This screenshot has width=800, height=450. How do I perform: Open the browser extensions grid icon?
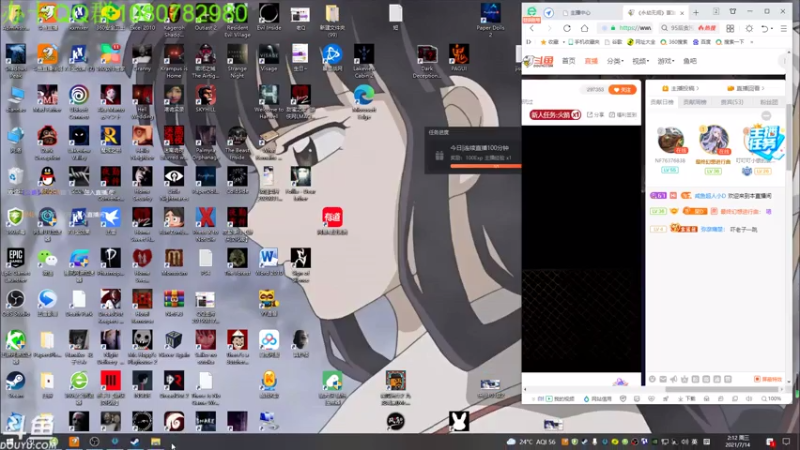730,29
